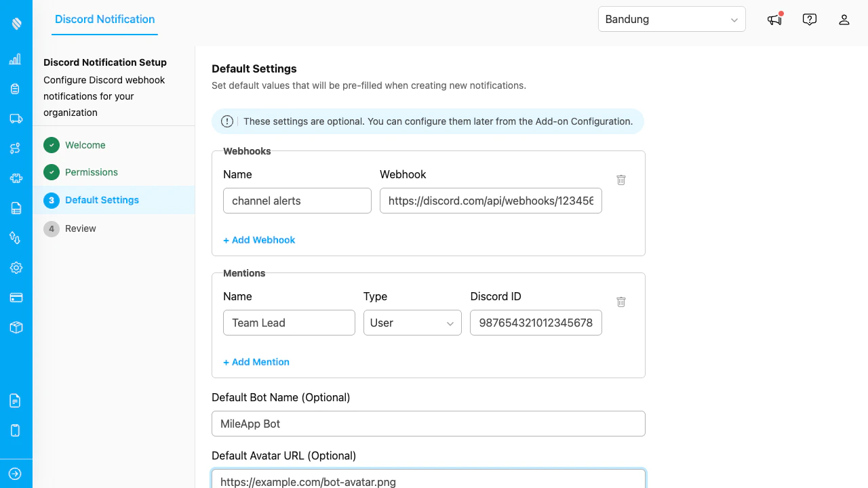Screen dimensions: 868x488
Task: Click the user profile icon top right
Action: (x=844, y=20)
